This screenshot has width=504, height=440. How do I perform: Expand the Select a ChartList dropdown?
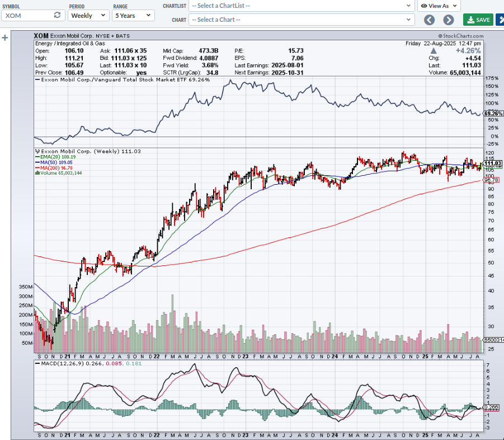point(302,6)
